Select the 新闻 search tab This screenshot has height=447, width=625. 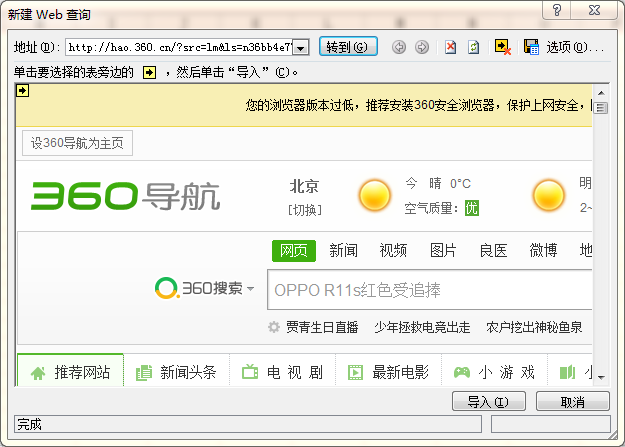pos(343,251)
